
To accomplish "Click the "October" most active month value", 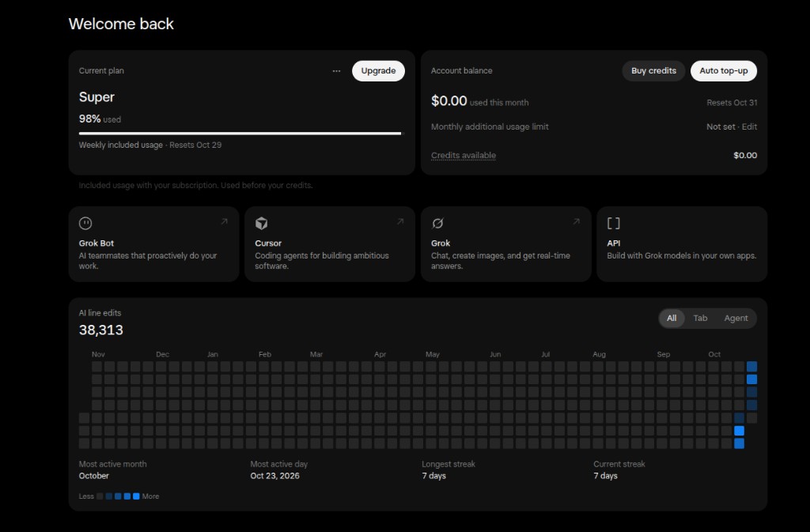I will [94, 476].
